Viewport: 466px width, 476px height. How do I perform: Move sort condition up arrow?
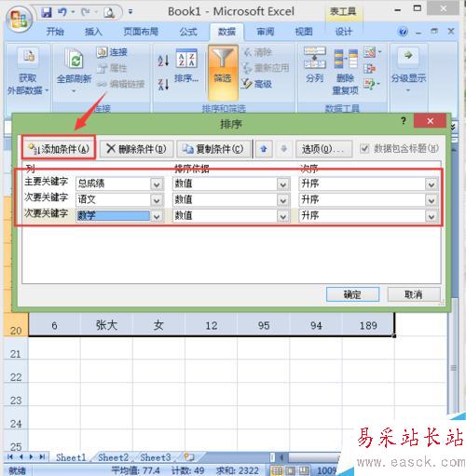264,149
